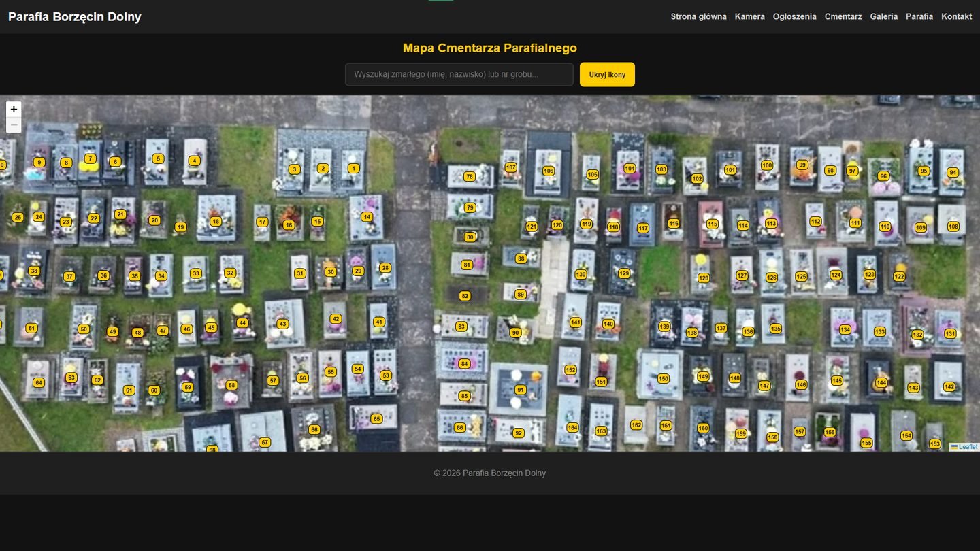Select grave marker 91

point(521,390)
